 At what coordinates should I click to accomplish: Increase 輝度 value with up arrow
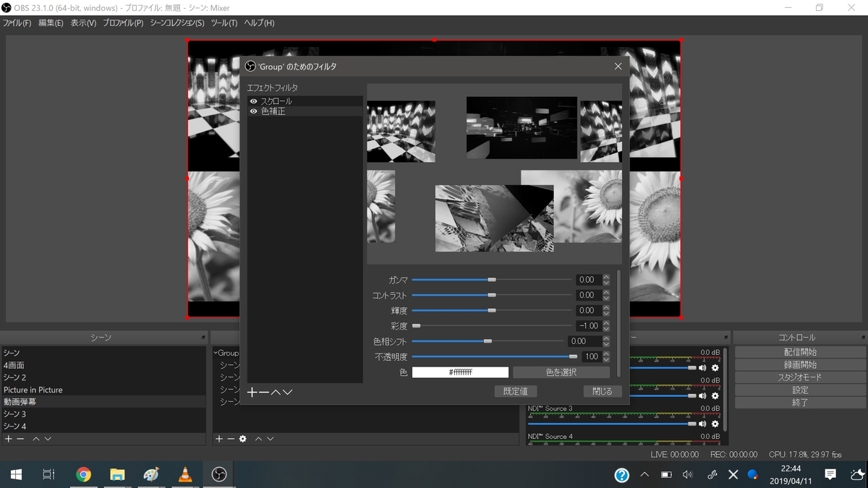(606, 307)
